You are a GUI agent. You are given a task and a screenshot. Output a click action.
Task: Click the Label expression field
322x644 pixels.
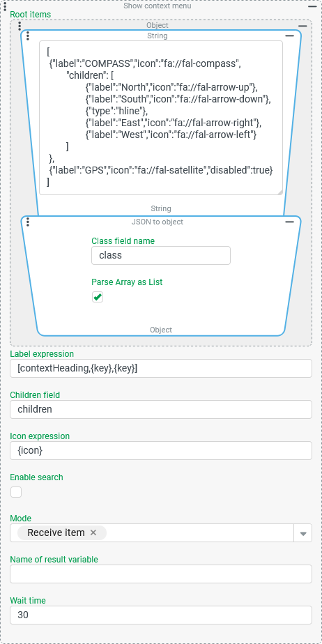[x=161, y=369]
